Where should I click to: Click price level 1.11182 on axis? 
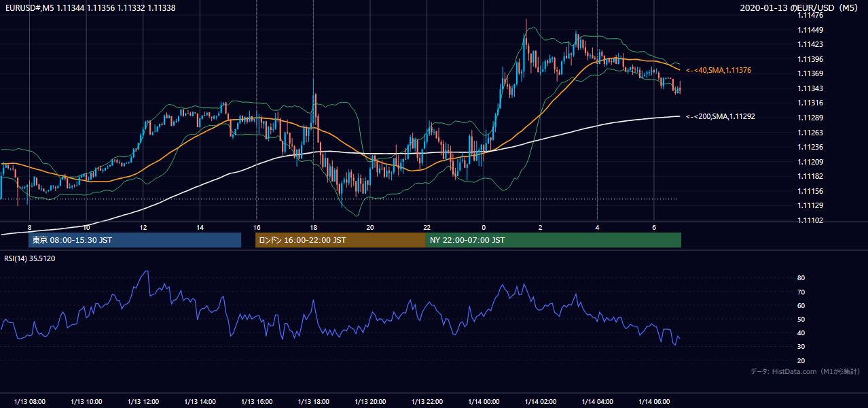(810, 177)
